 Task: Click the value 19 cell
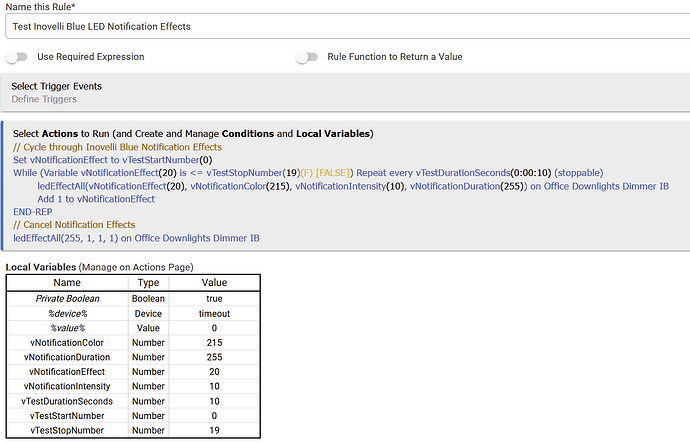(x=214, y=430)
